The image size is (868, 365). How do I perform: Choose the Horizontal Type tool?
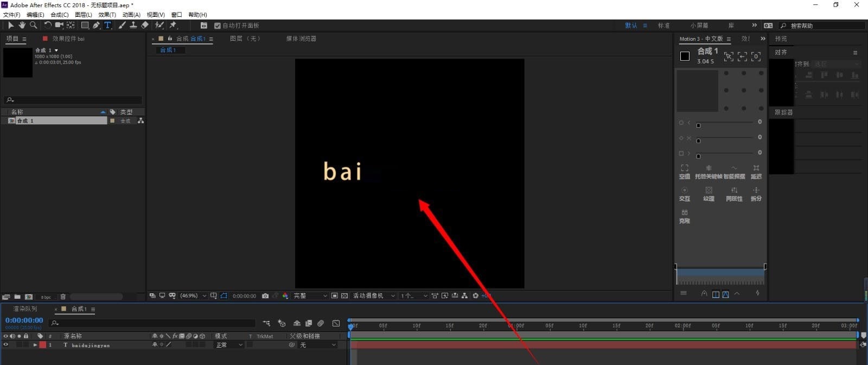click(x=107, y=25)
